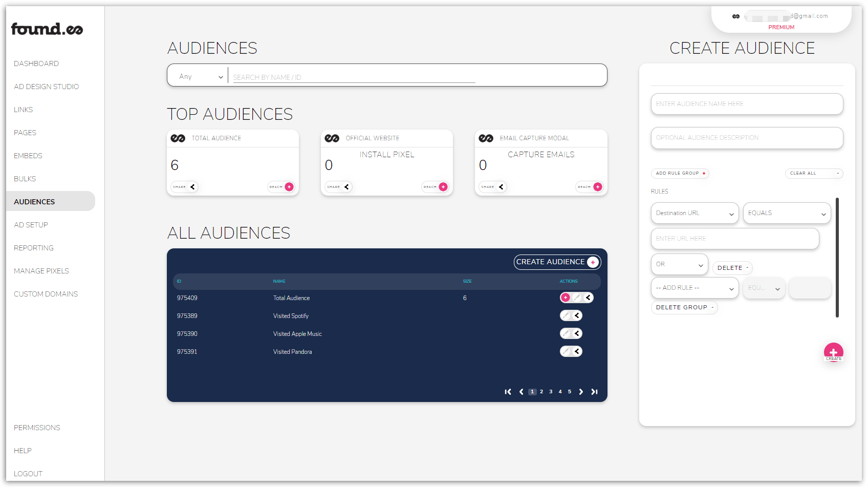Share the Email Capture Modal card

tap(492, 187)
